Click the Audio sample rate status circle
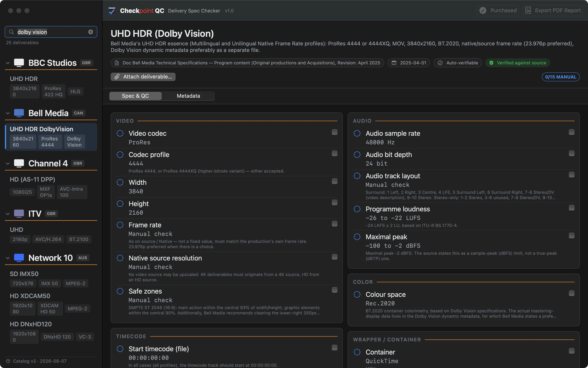 [357, 133]
